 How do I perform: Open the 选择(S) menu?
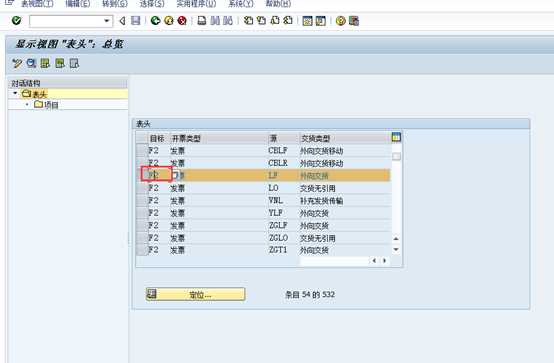(152, 4)
